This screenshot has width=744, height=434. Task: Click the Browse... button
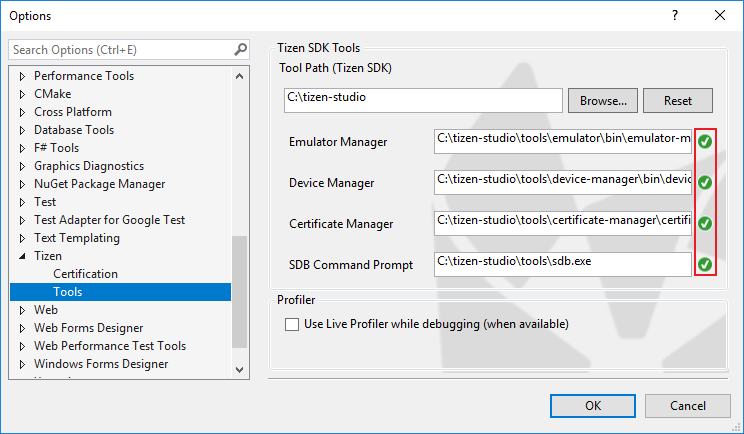[603, 101]
